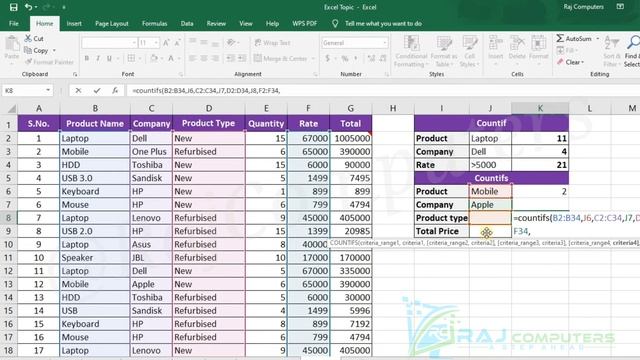Click the Cancel X button in formula bar
Screen dimensions: 640x360
[78, 91]
